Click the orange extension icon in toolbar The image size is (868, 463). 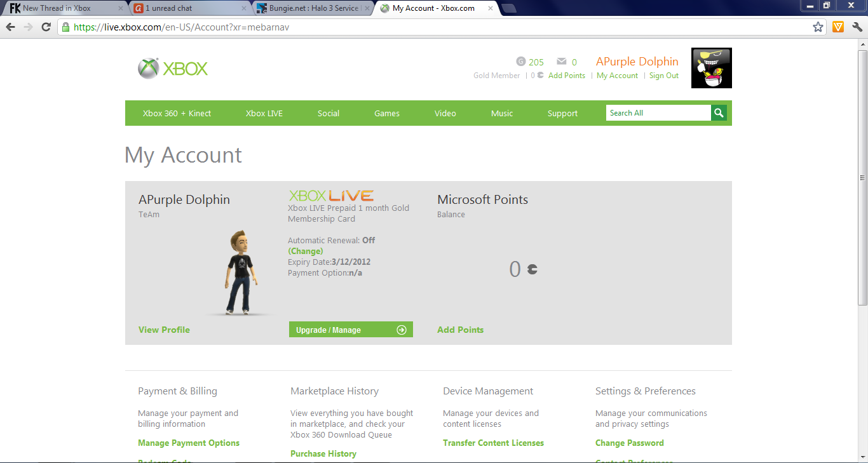coord(838,27)
